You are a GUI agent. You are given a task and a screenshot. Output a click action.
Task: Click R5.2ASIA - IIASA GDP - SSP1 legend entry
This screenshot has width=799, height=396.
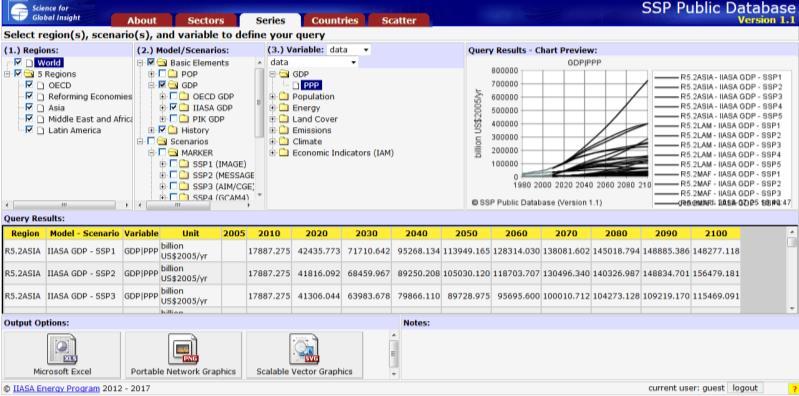coord(718,77)
